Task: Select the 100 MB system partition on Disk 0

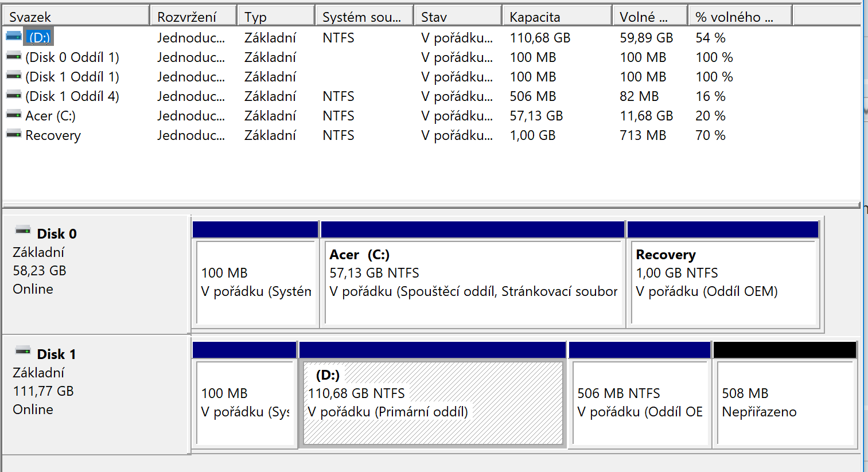Action: click(x=256, y=282)
